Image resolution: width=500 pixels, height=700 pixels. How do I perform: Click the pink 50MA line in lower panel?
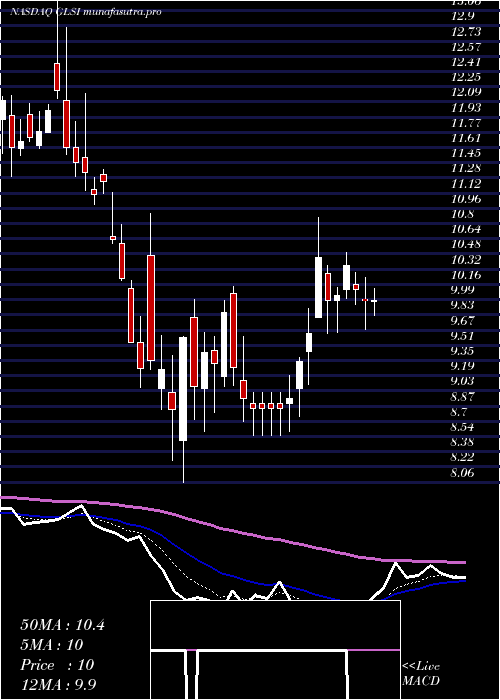click(x=232, y=531)
